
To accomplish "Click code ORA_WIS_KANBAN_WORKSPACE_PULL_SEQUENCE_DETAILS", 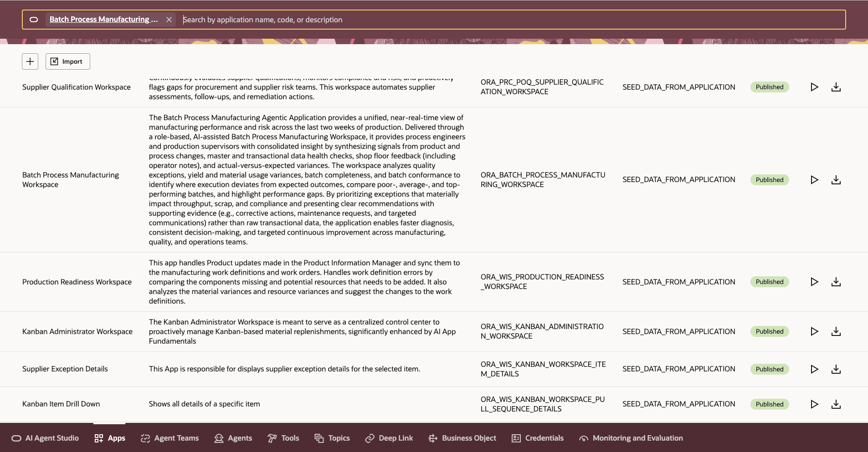I will pos(543,404).
